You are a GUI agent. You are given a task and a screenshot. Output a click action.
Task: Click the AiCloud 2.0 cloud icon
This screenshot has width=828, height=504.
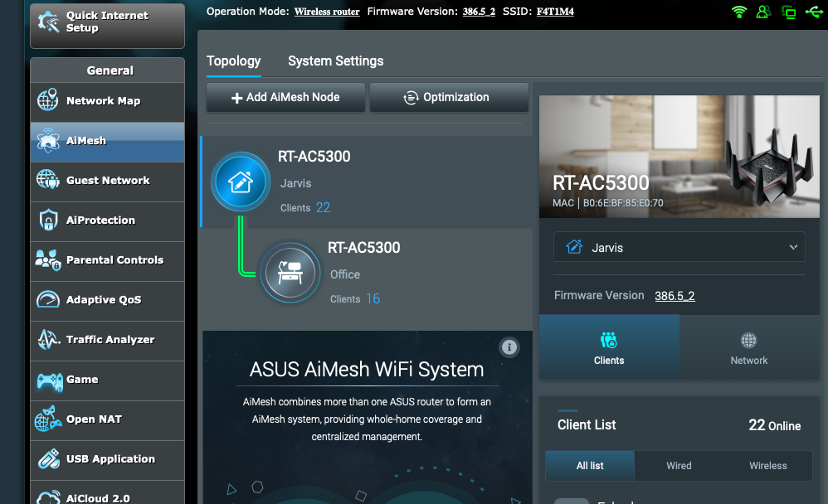pyautogui.click(x=49, y=497)
